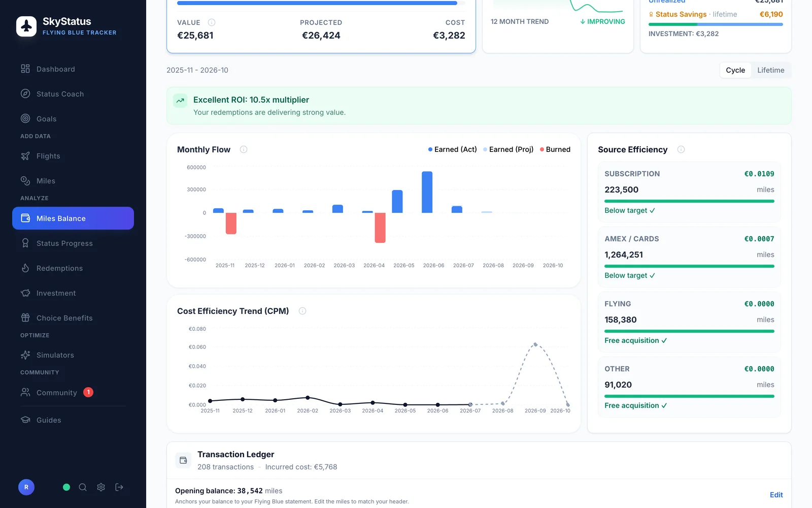Toggle Burned legend series

(555, 149)
